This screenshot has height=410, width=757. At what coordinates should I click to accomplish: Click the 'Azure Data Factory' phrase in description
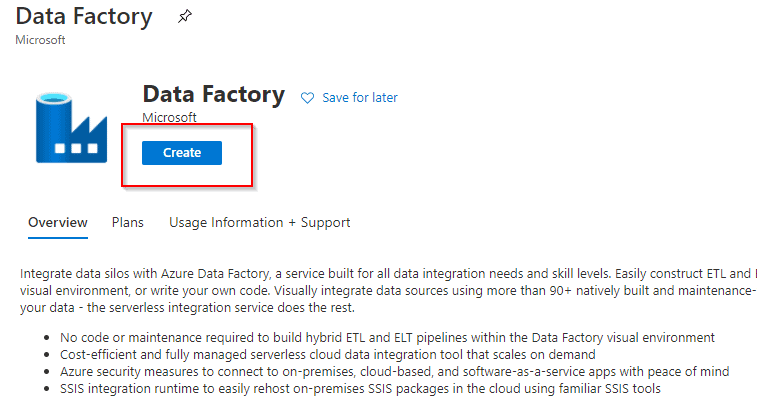tap(211, 274)
